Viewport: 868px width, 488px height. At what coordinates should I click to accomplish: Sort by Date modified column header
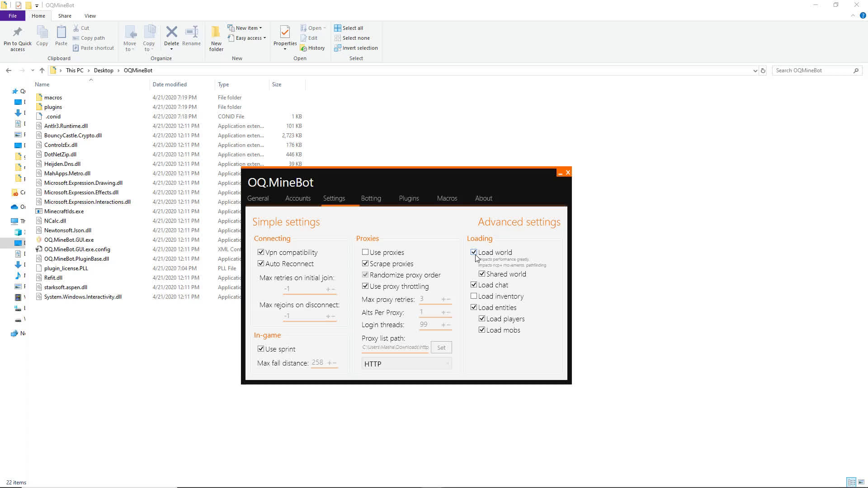click(170, 84)
